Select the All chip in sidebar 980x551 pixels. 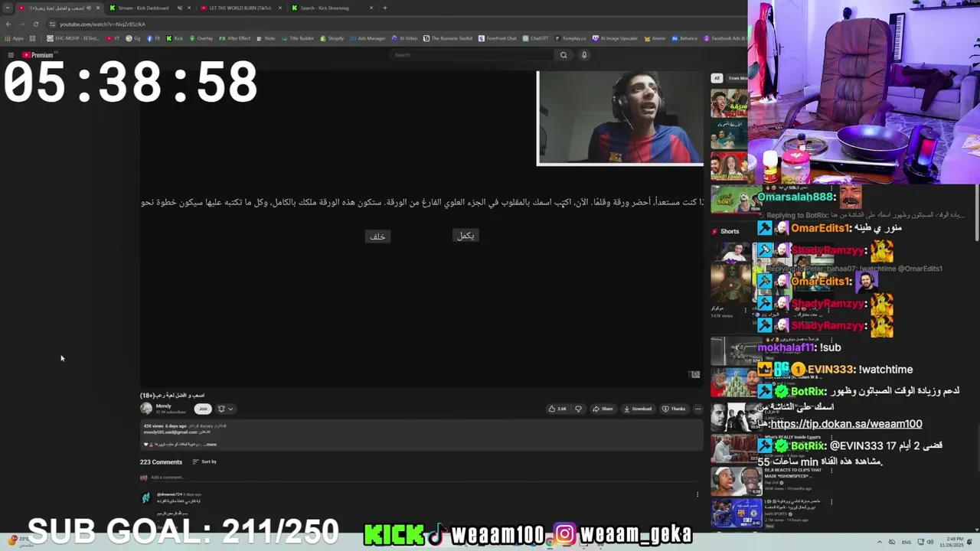click(717, 78)
